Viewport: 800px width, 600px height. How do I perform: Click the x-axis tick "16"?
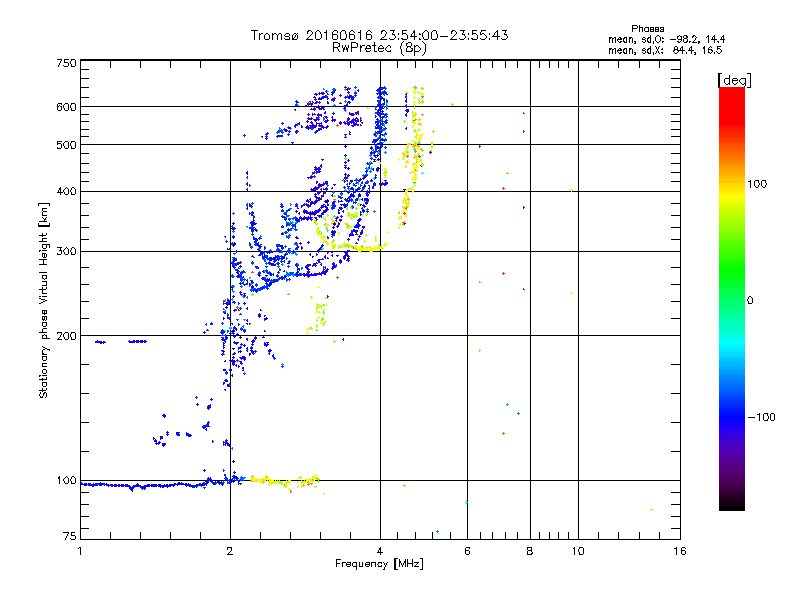pyautogui.click(x=680, y=551)
